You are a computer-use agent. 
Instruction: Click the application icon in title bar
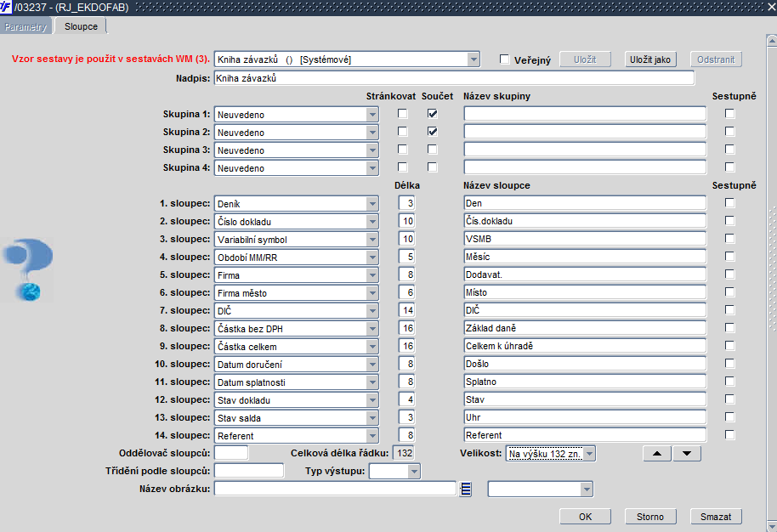coord(5,7)
